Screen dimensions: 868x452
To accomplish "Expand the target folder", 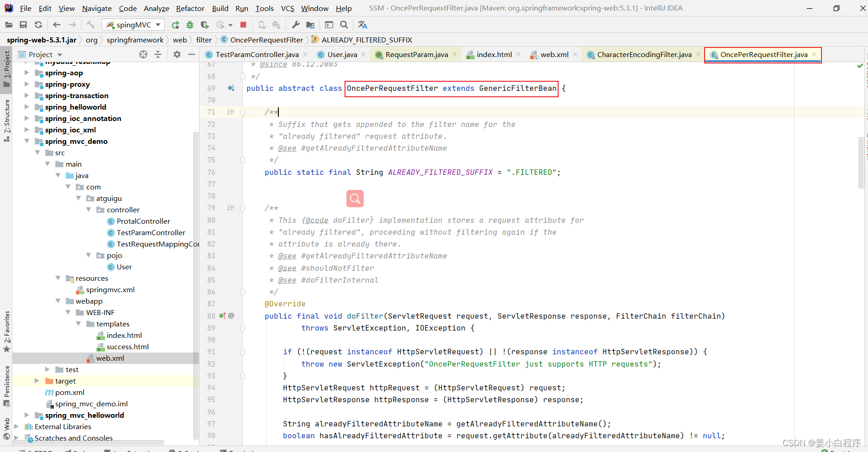I will 37,381.
